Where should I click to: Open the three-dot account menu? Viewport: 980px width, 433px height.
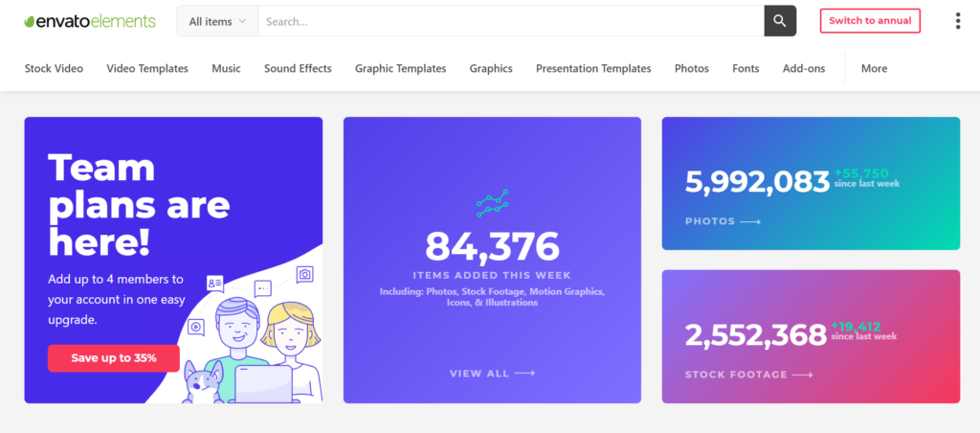[957, 21]
